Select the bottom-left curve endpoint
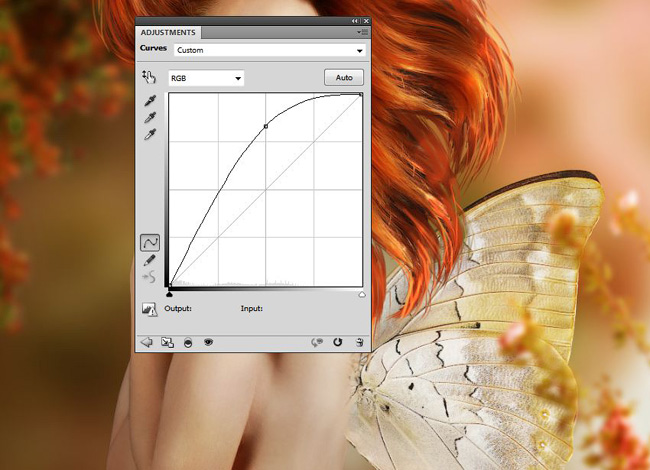 pos(170,285)
